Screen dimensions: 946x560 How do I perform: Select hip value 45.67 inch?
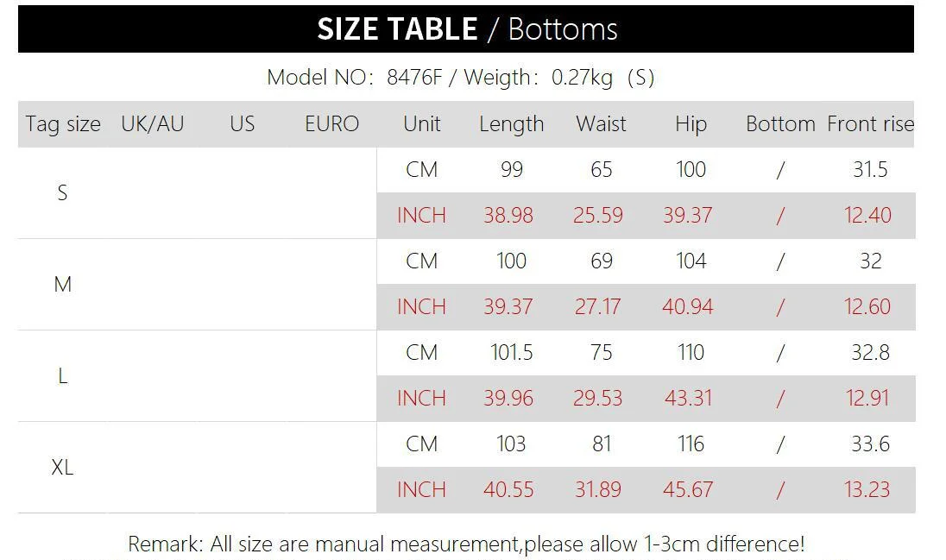(688, 489)
